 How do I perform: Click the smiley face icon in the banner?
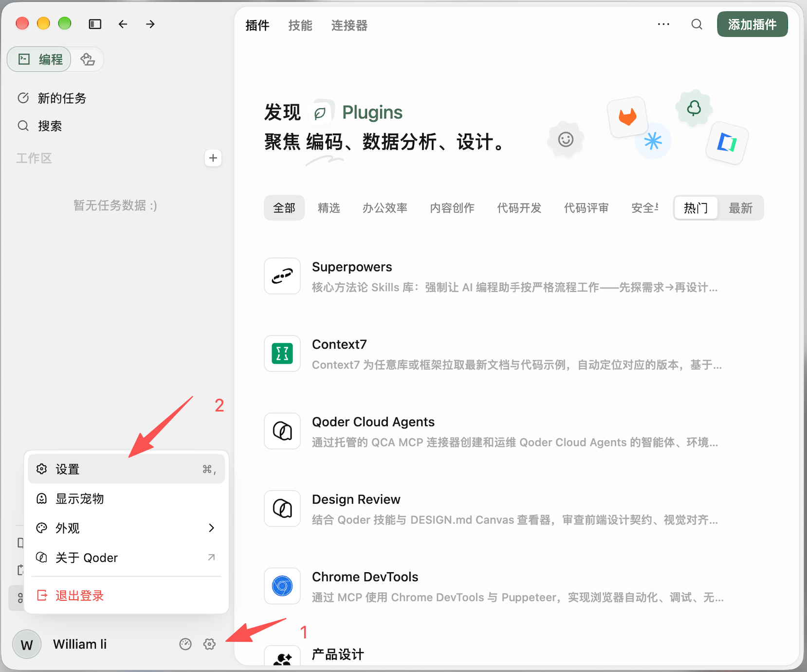pos(566,140)
